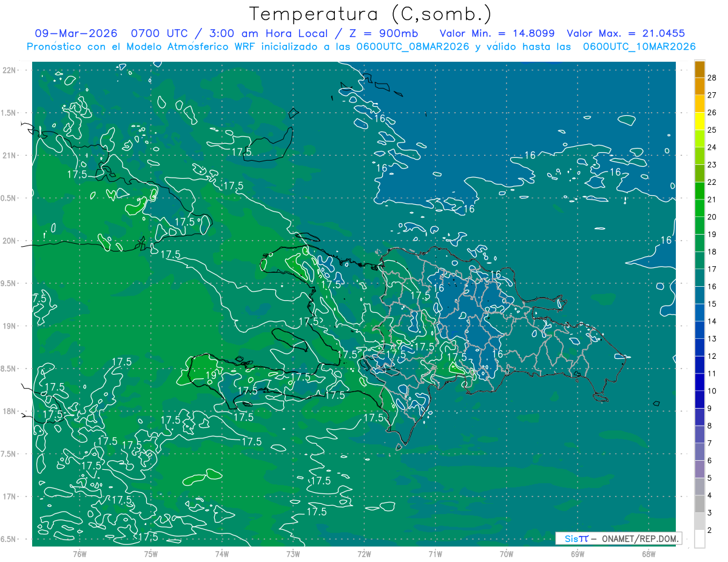Viewport: 728px width, 562px height.
Task: Click the '71W' longitude axis label
Action: point(435,554)
